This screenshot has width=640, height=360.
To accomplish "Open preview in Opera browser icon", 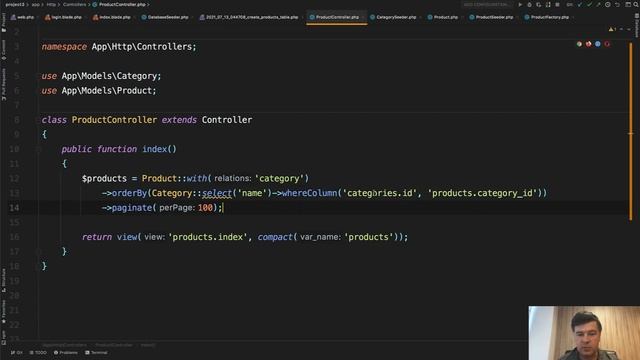I will coord(607,44).
